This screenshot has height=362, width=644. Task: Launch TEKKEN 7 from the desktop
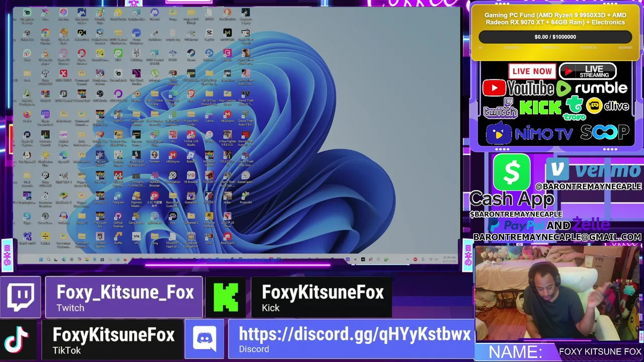point(209,175)
